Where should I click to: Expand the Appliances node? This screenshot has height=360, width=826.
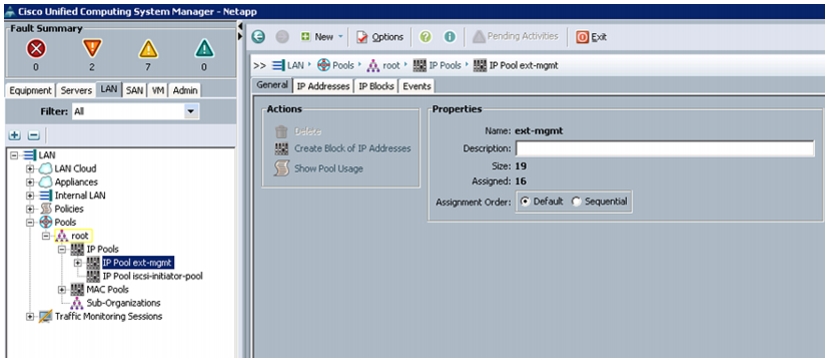click(x=30, y=182)
